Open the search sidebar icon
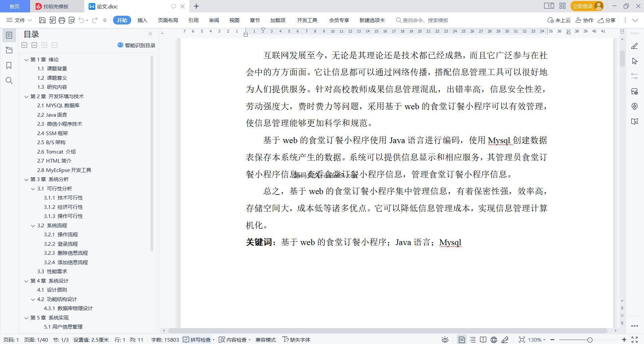This screenshot has width=644, height=344. point(9,80)
